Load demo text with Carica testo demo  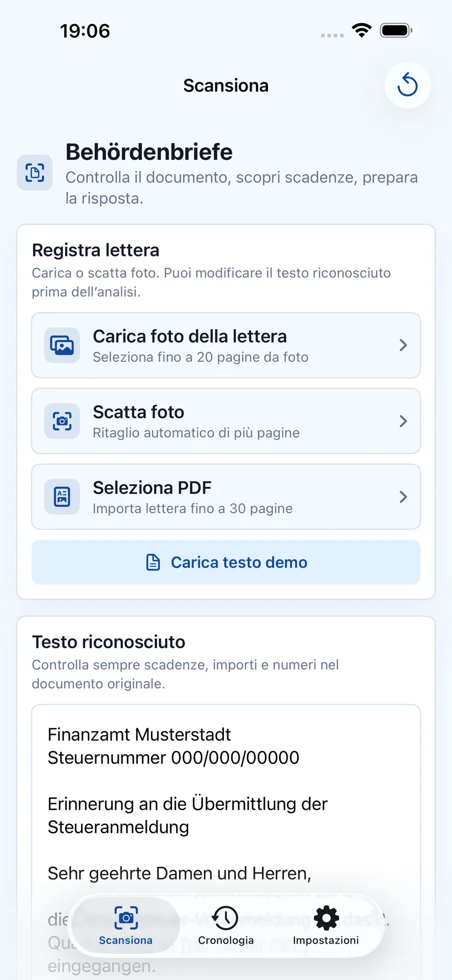tap(226, 562)
